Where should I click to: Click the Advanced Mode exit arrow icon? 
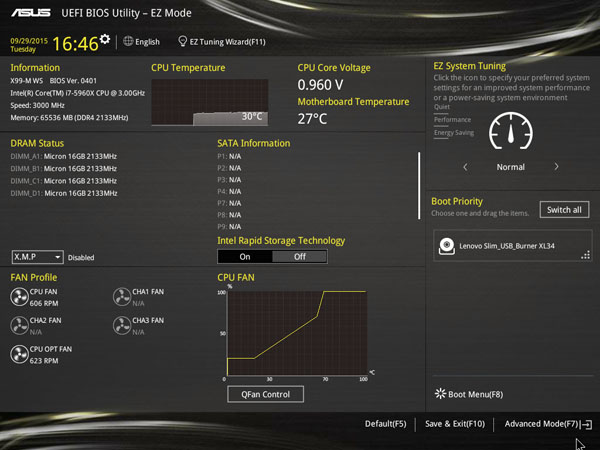click(x=587, y=424)
